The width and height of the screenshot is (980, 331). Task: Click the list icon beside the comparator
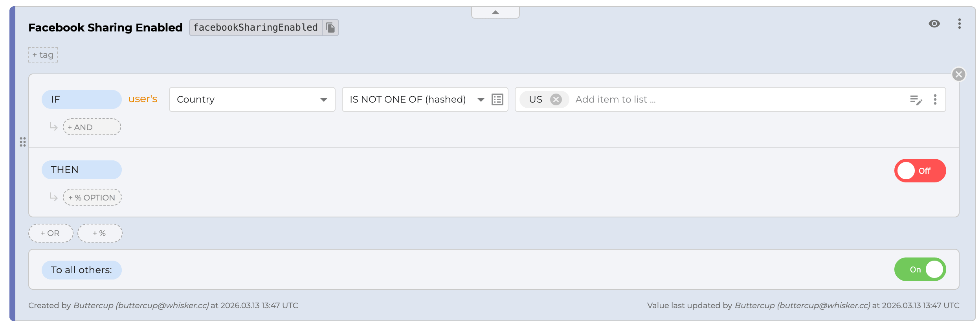point(497,99)
